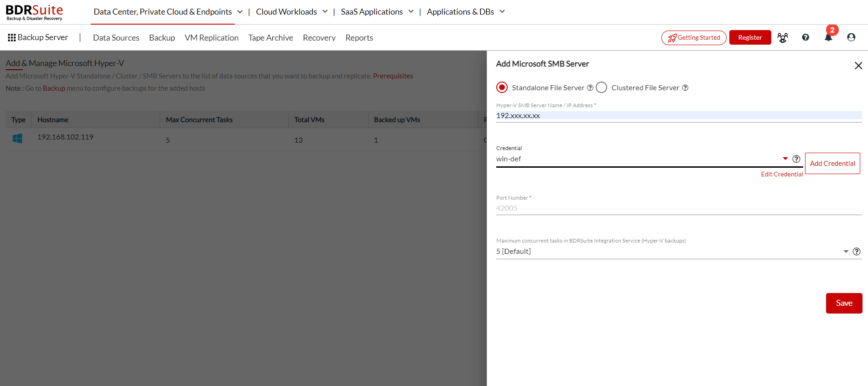The height and width of the screenshot is (386, 868).
Task: Open the Reports menu
Action: 359,38
